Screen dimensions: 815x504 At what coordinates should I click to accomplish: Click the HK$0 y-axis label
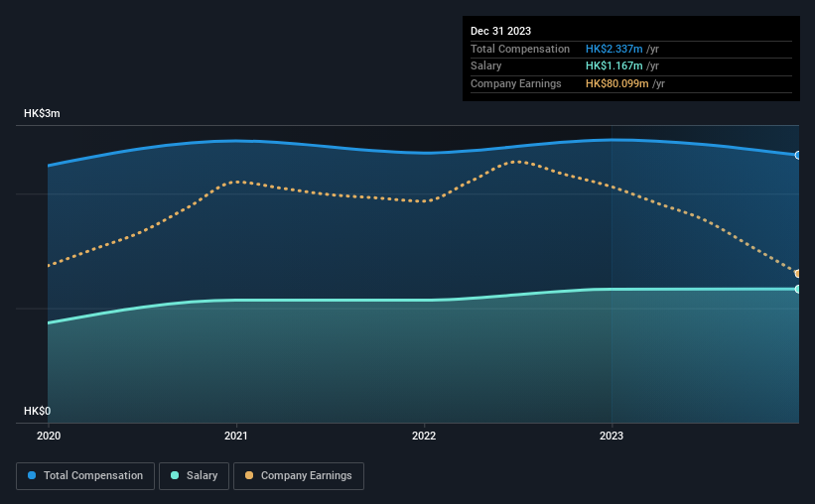click(x=38, y=411)
